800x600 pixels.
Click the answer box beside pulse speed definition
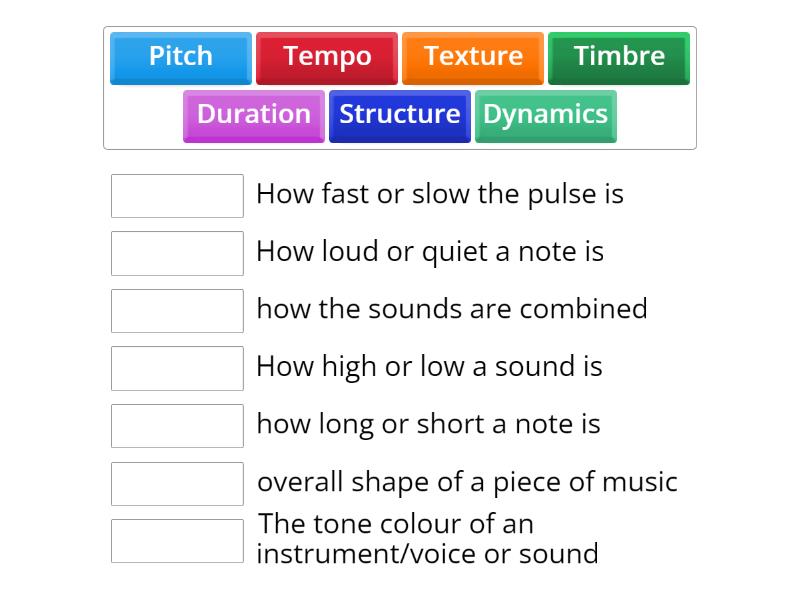pyautogui.click(x=177, y=195)
